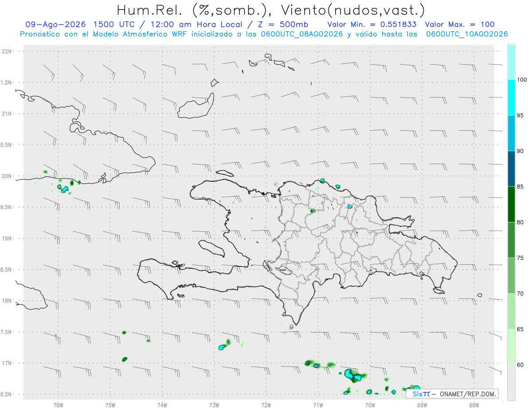Click the legend value label "80"
Viewport: 532px width, 411px height.
click(520, 222)
